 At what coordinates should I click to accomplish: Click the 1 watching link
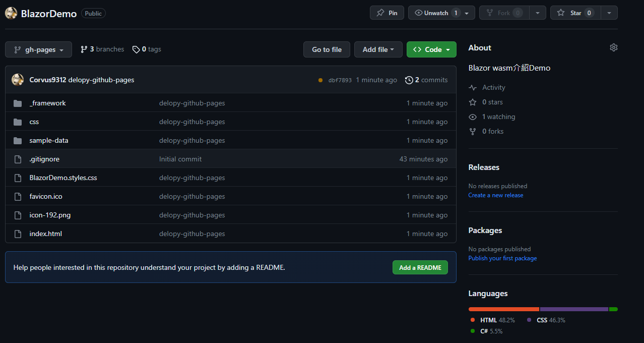[x=492, y=117]
